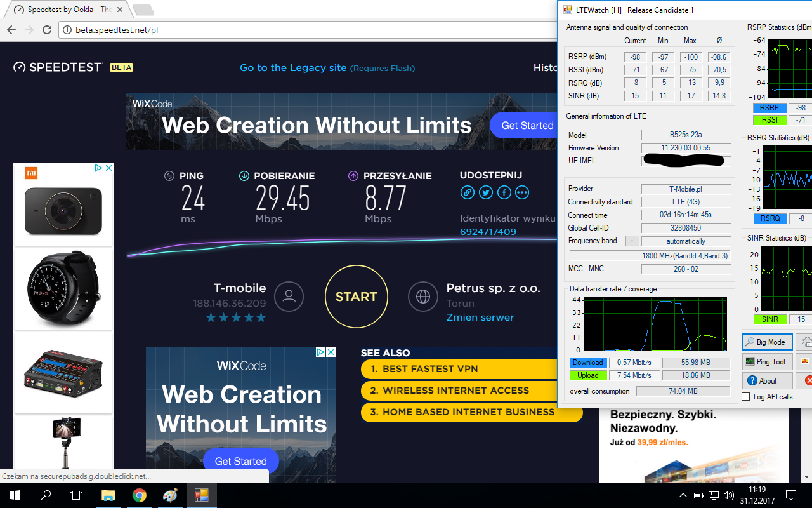Open Big Mode in LTEWatch
Image resolution: width=812 pixels, height=508 pixels.
tap(768, 342)
